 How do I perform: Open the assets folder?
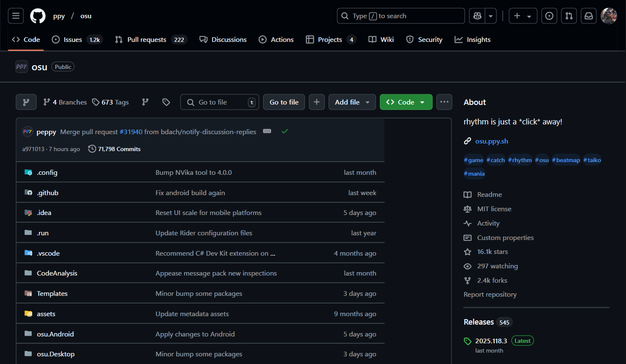click(x=46, y=314)
